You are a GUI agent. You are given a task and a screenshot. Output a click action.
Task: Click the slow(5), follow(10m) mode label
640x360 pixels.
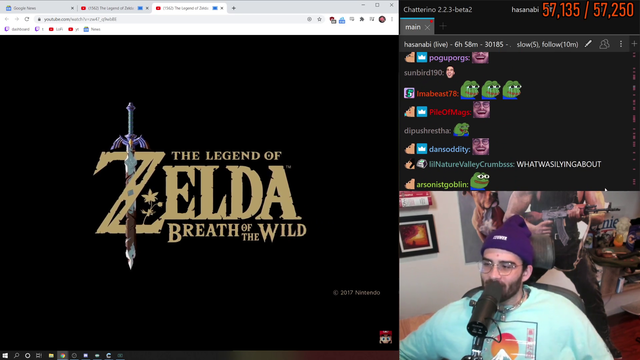[x=547, y=44]
